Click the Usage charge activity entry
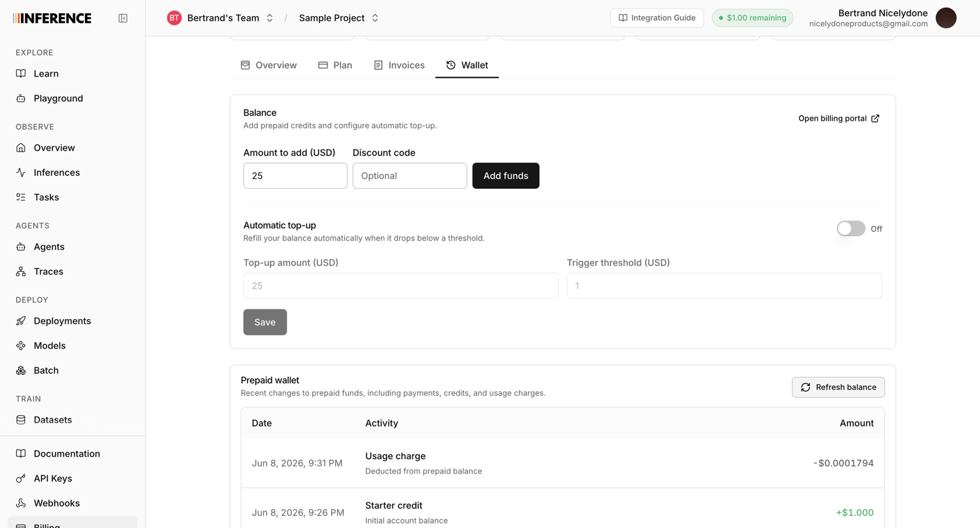This screenshot has height=528, width=980. click(423, 463)
